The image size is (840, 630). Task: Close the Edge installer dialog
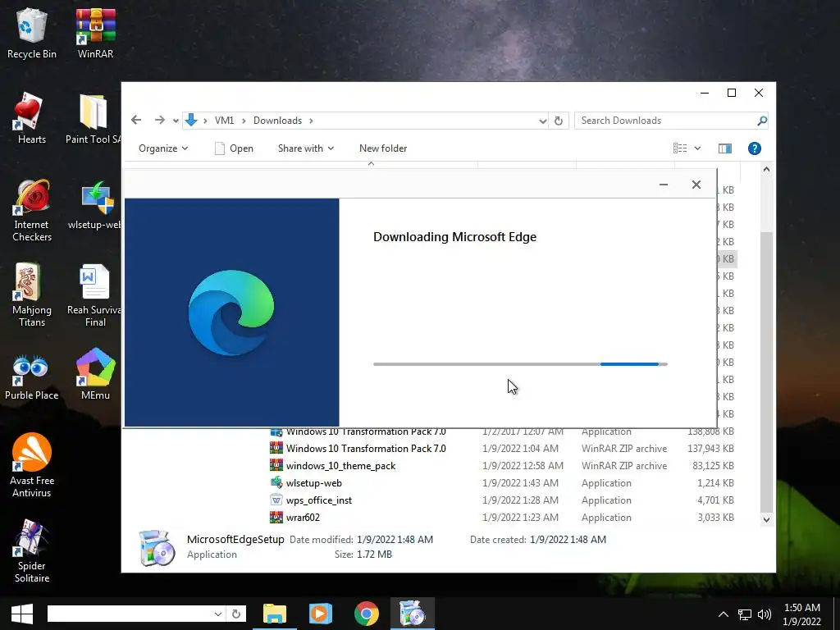click(696, 185)
